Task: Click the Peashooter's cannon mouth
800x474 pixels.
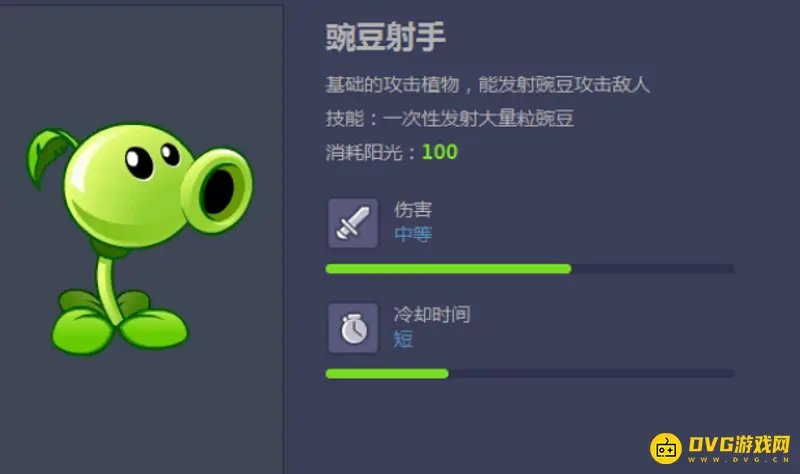Action: click(218, 191)
